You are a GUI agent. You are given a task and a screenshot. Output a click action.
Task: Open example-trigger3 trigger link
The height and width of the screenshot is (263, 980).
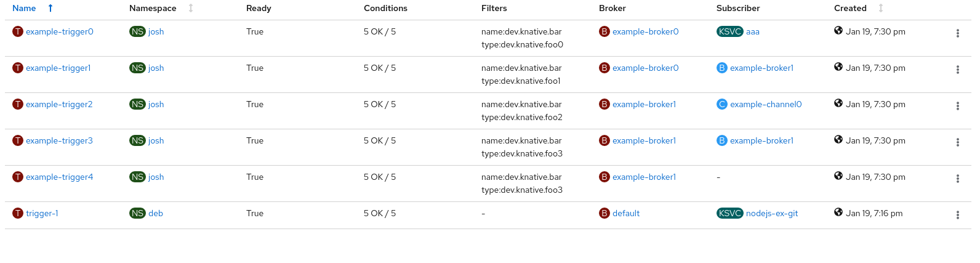(x=59, y=140)
